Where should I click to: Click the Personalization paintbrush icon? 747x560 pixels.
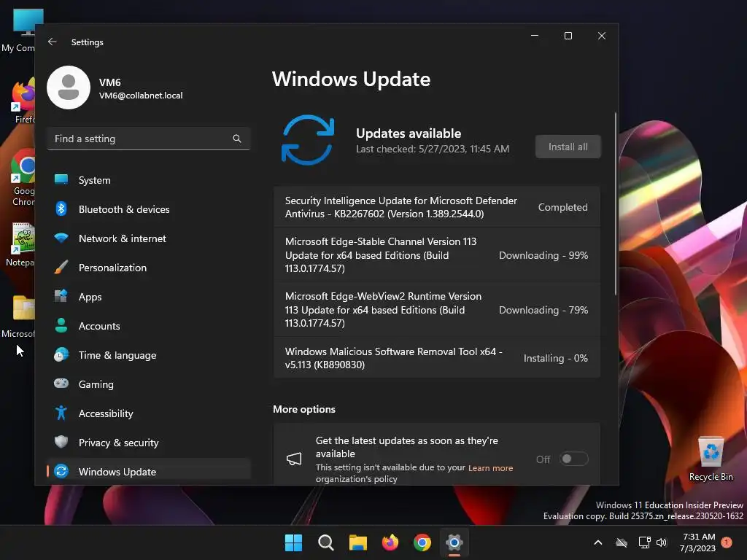(61, 267)
